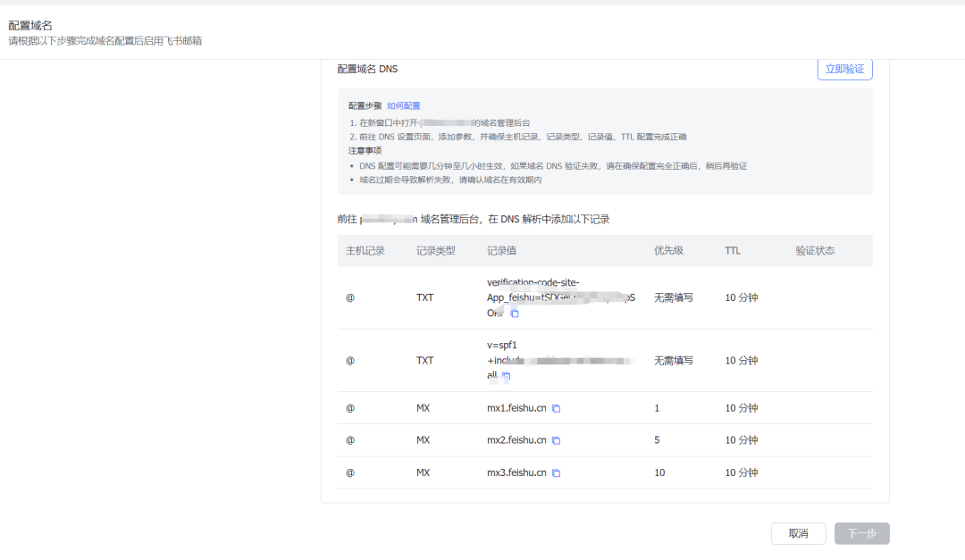Click the 优先级 column header
The image size is (965, 560).
(668, 251)
